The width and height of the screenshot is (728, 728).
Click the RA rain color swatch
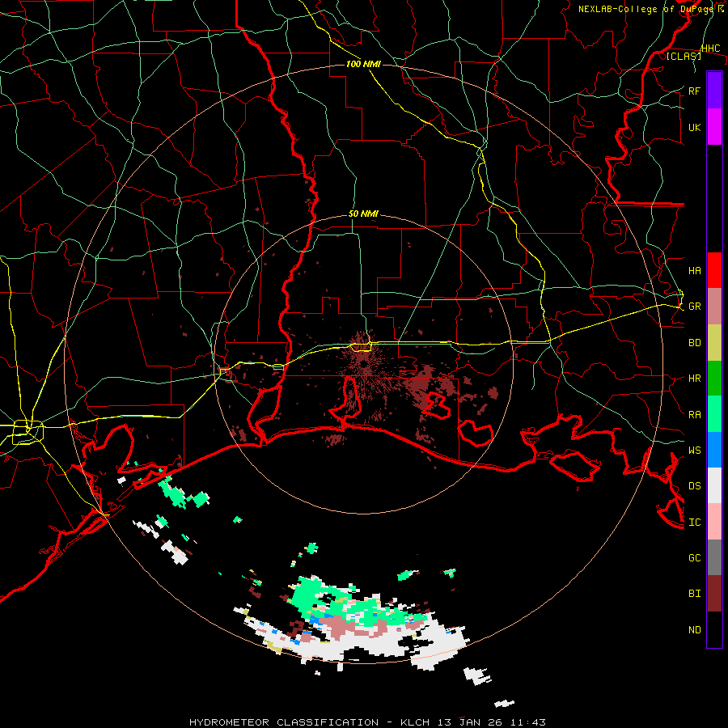(x=714, y=414)
